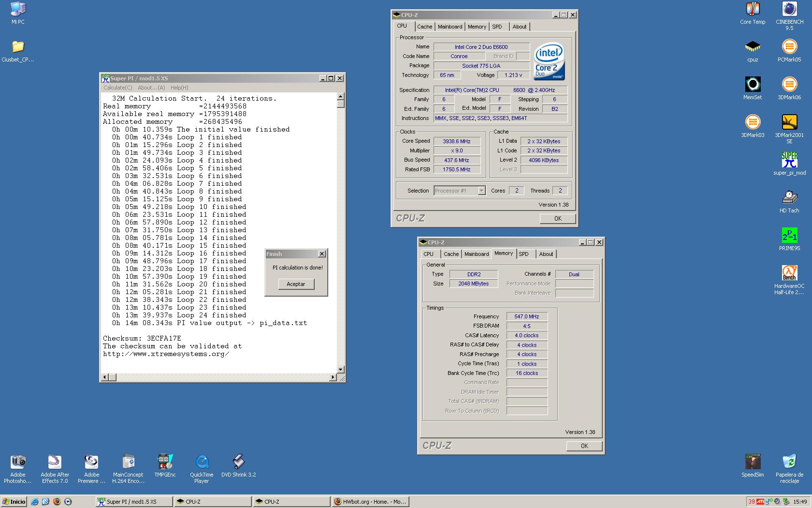
Task: Launch CINEBENCH 9.5 desktop shortcut
Action: coord(789,16)
